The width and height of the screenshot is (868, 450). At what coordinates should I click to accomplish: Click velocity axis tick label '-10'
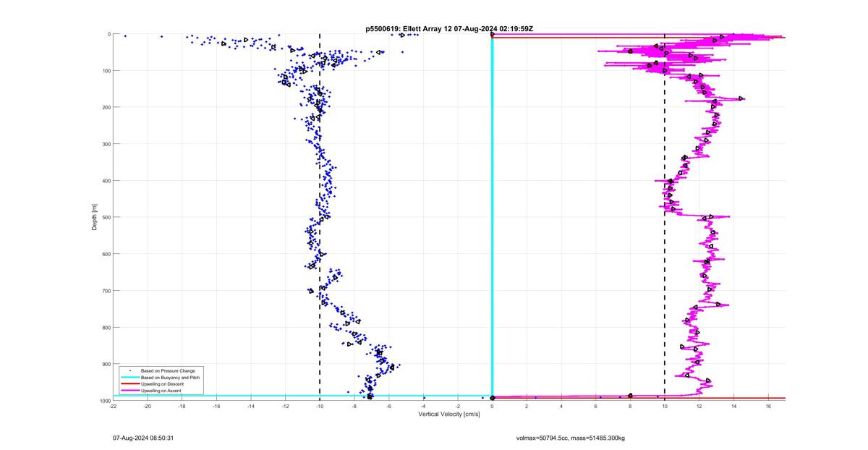click(x=320, y=407)
